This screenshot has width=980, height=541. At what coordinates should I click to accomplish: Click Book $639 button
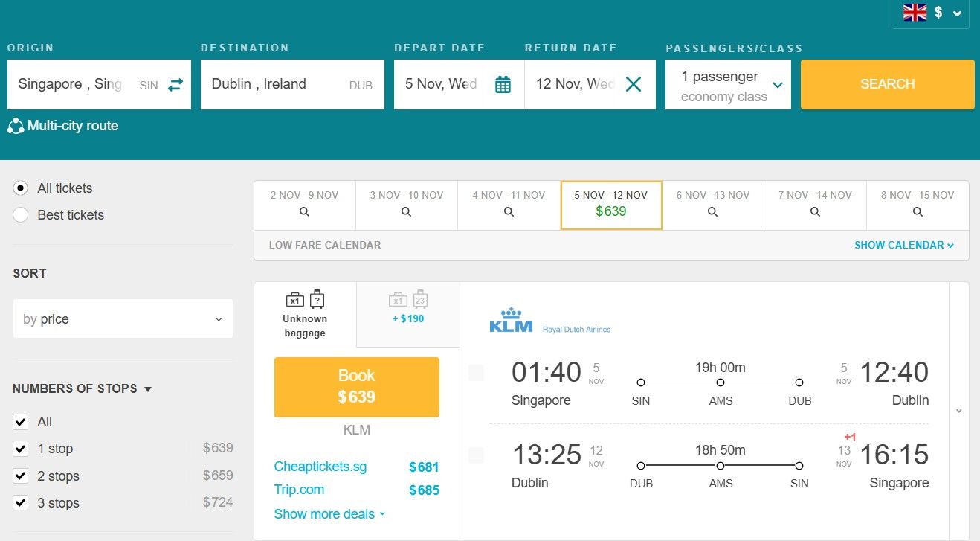[x=357, y=387]
